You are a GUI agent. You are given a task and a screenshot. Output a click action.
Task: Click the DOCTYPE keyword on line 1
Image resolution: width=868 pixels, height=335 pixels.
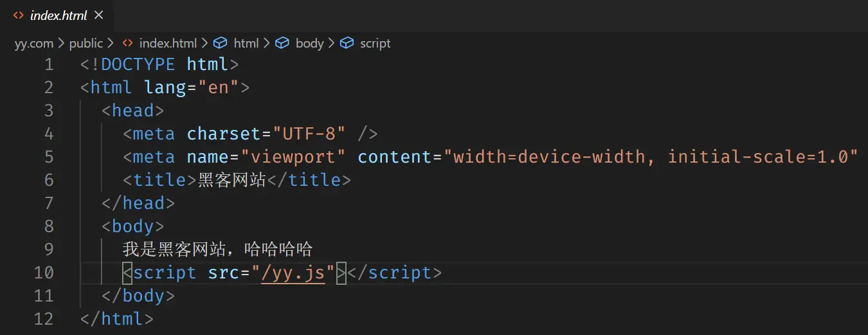(x=138, y=64)
